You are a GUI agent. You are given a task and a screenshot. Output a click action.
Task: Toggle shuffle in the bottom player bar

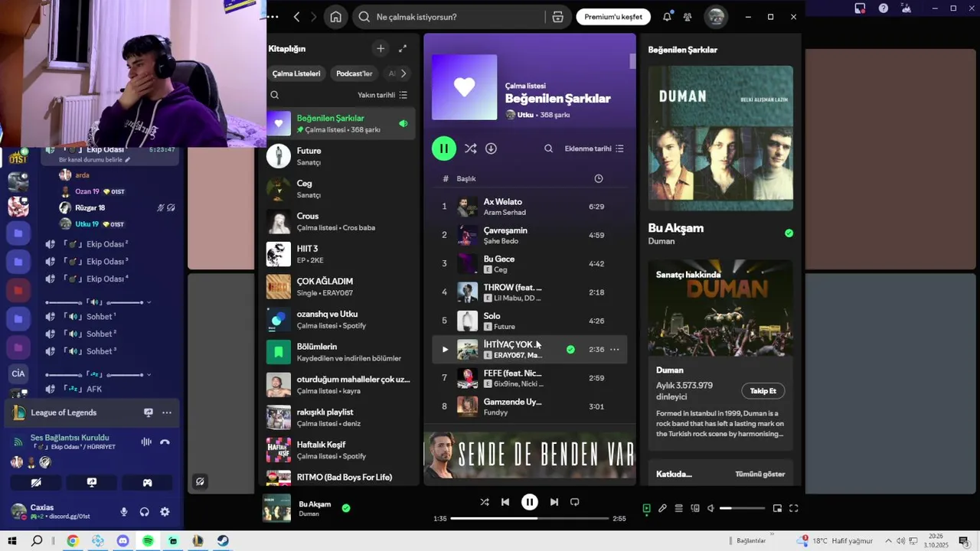484,502
